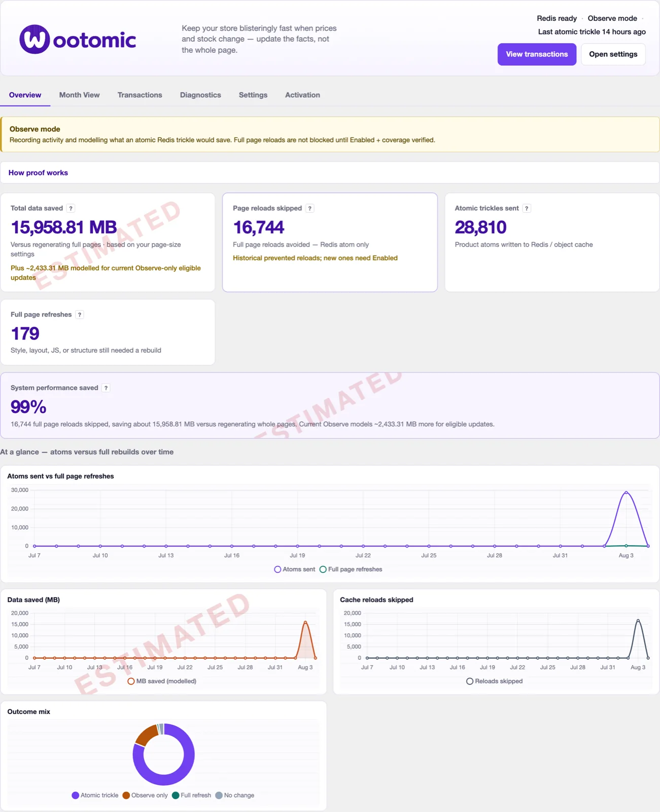This screenshot has height=812, width=660.
Task: Open help icon for Atomic trickles sent
Action: point(527,208)
